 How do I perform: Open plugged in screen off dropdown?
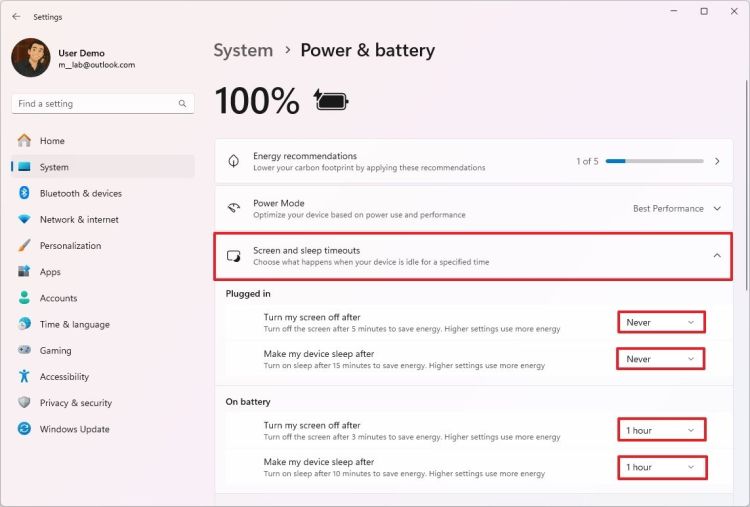(660, 322)
